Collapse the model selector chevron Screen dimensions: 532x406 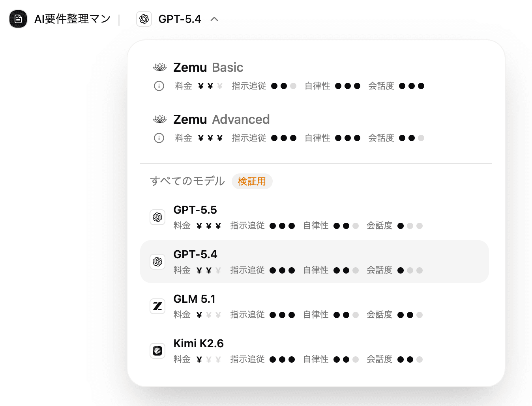[x=214, y=19]
